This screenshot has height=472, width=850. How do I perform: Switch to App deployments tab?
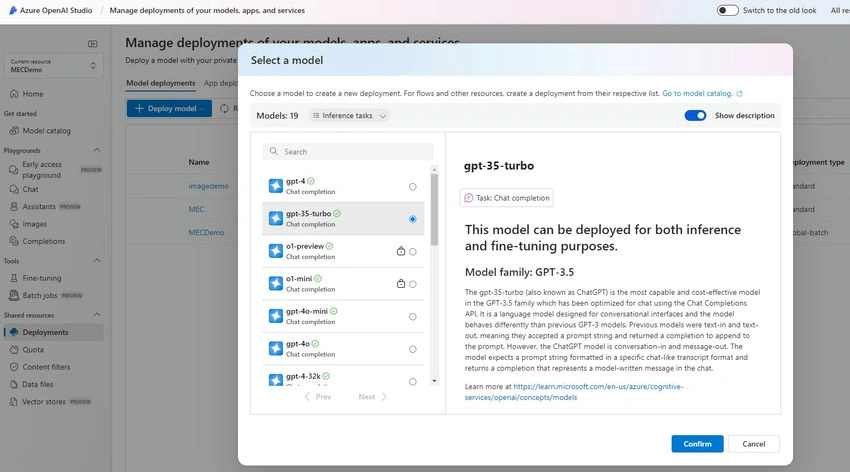pos(221,83)
